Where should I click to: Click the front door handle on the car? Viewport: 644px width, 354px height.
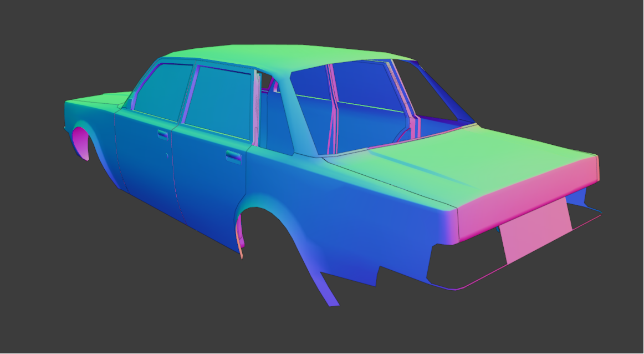point(162,134)
